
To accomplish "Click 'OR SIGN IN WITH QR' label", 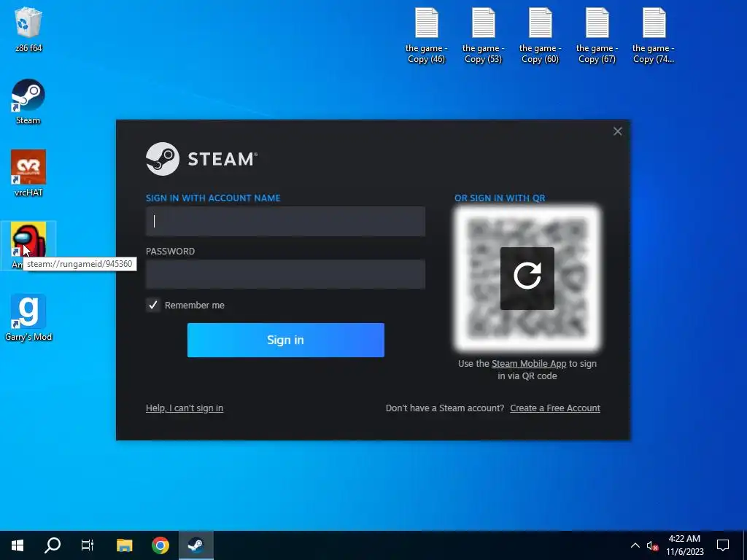I will [500, 198].
